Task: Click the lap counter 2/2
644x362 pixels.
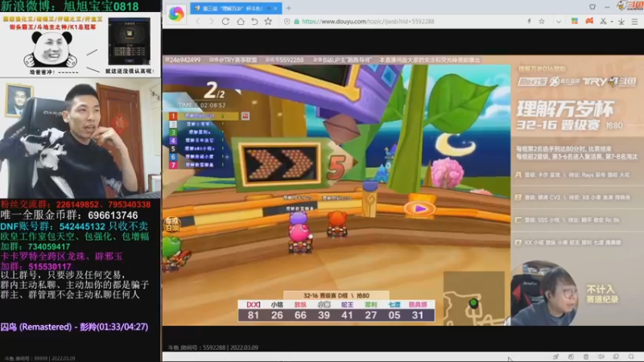Action: click(x=214, y=91)
